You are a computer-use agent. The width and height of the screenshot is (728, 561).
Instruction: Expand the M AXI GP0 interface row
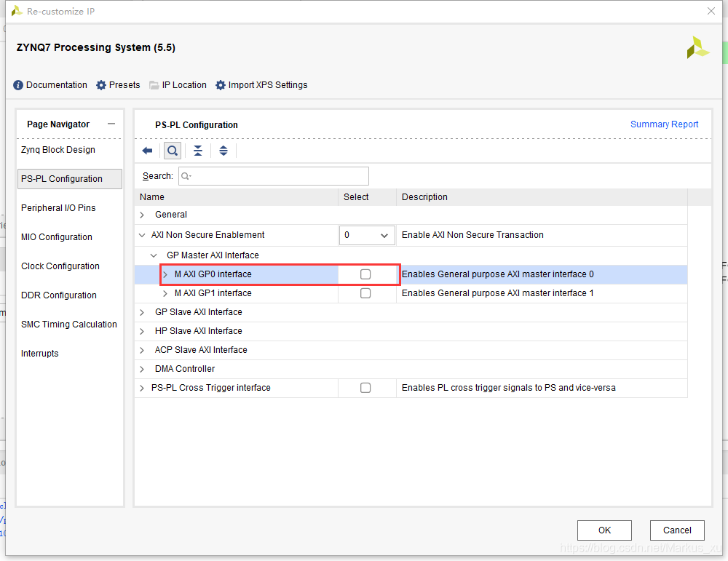(165, 274)
